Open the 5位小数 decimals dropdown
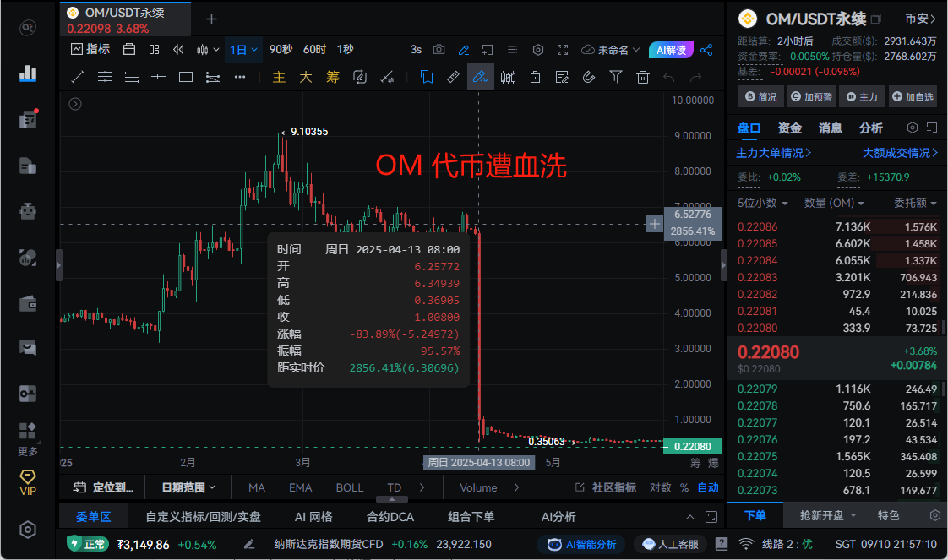The image size is (948, 560). click(x=762, y=203)
